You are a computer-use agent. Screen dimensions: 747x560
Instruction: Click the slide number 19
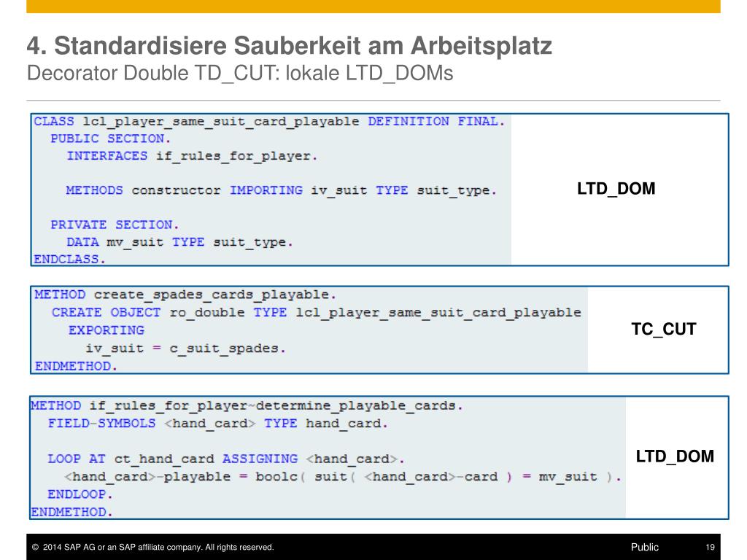click(x=711, y=547)
